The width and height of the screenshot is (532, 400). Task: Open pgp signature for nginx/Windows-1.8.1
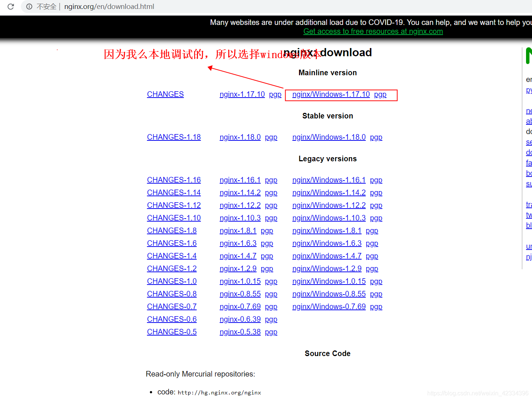pos(372,231)
